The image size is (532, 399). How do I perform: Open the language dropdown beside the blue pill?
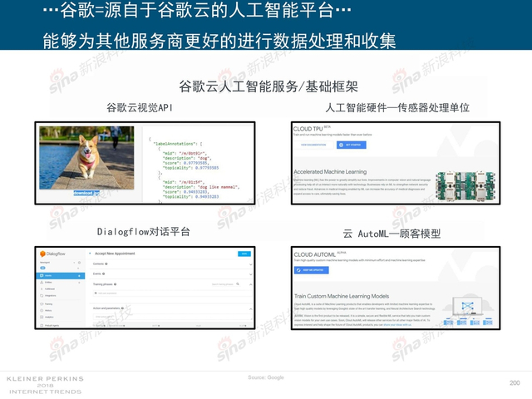[x=78, y=268]
